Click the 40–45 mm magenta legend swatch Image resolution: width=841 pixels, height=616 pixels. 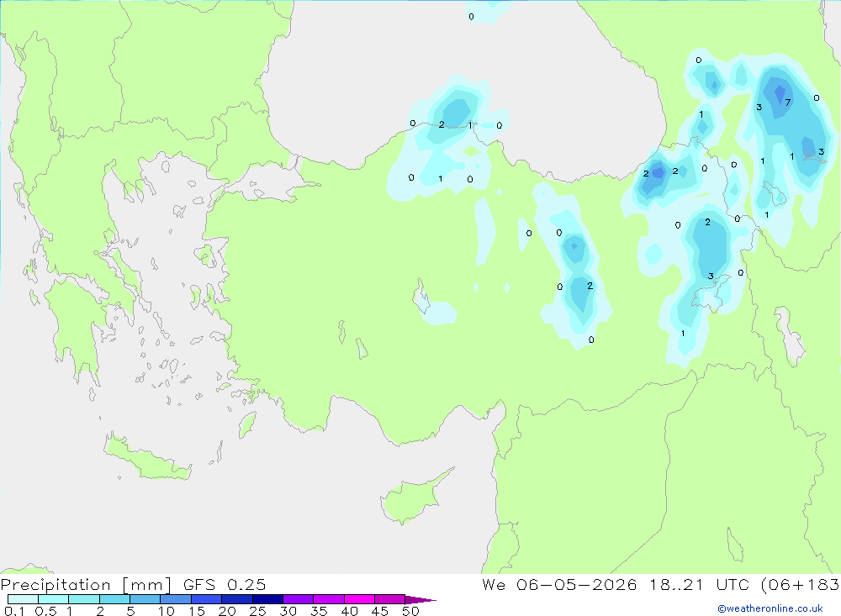[359, 599]
